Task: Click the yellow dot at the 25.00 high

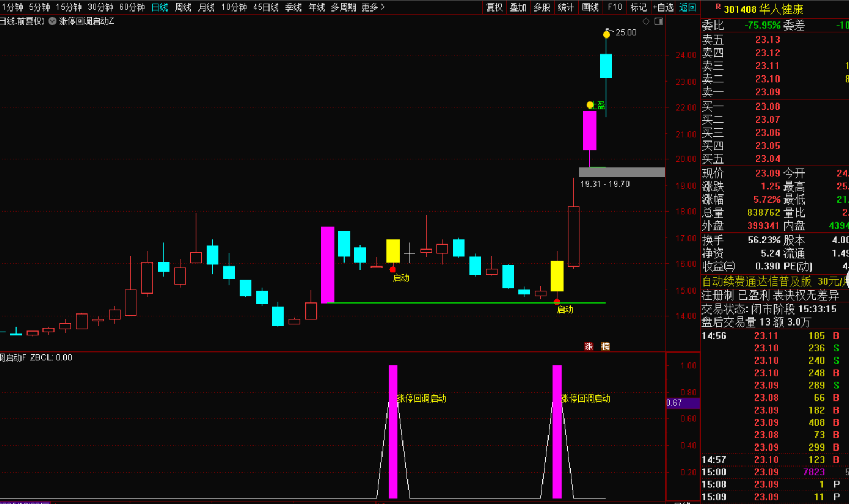Action: (x=606, y=35)
